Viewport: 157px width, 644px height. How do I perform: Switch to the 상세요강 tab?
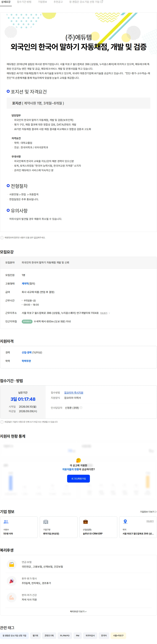(6, 2)
